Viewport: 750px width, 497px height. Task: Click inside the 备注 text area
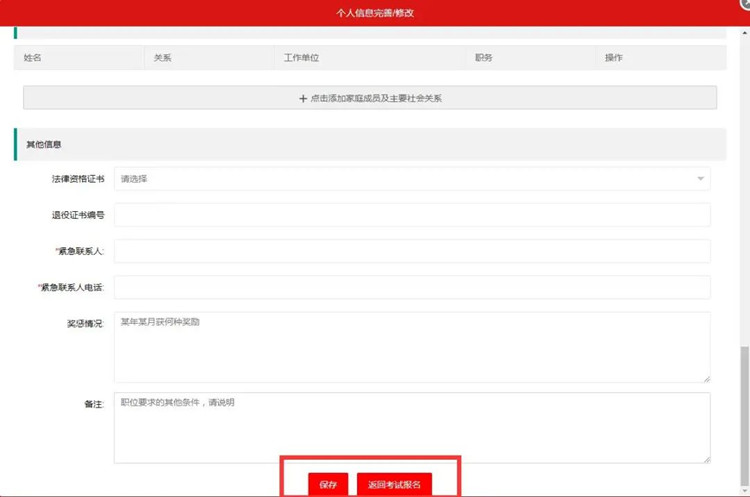411,427
